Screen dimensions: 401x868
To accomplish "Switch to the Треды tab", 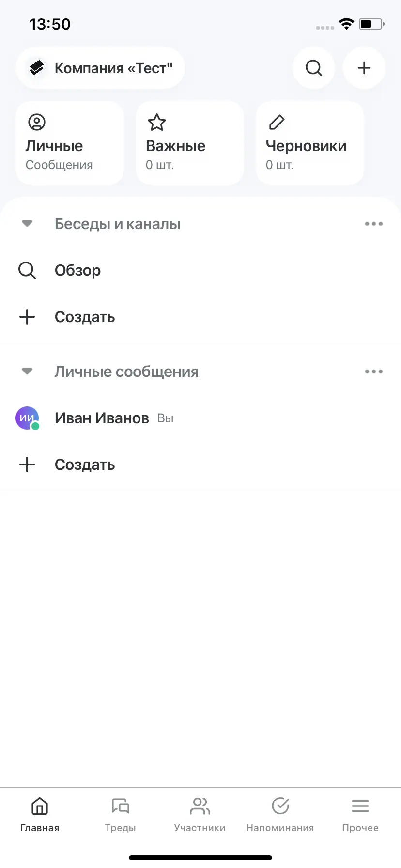I will click(120, 815).
